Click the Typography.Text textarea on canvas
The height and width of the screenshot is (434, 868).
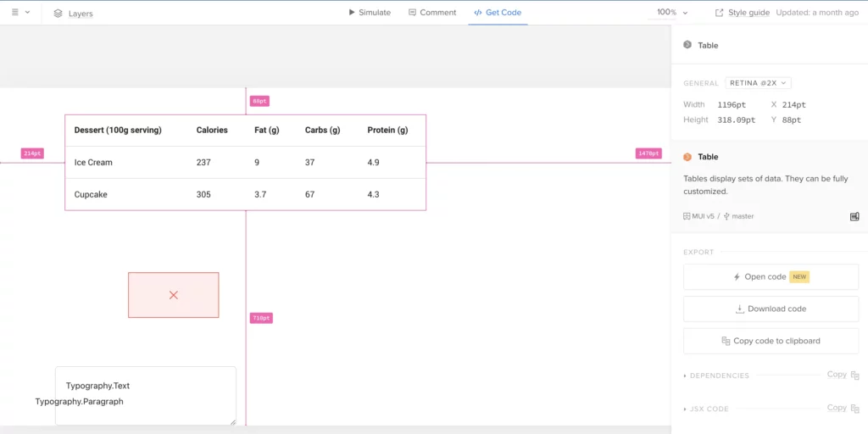146,395
